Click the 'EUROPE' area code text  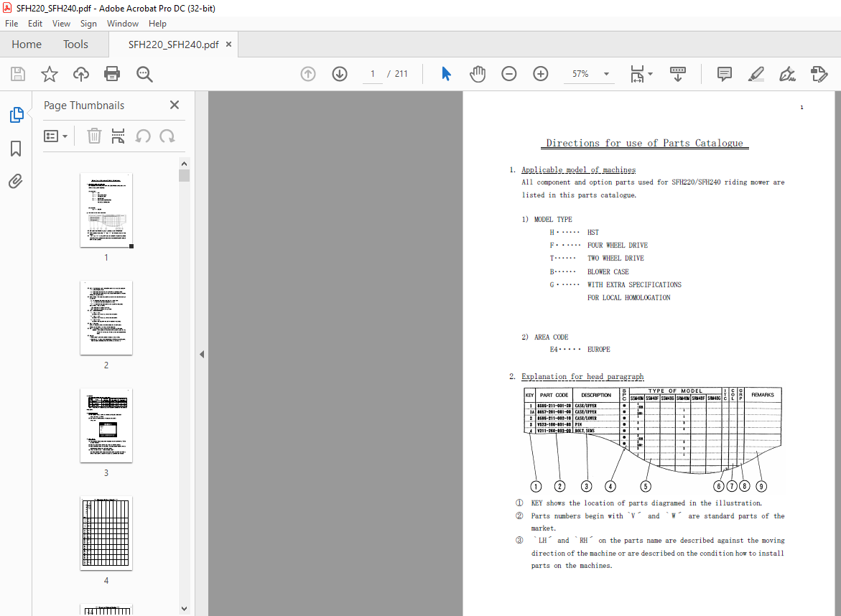[x=598, y=349]
